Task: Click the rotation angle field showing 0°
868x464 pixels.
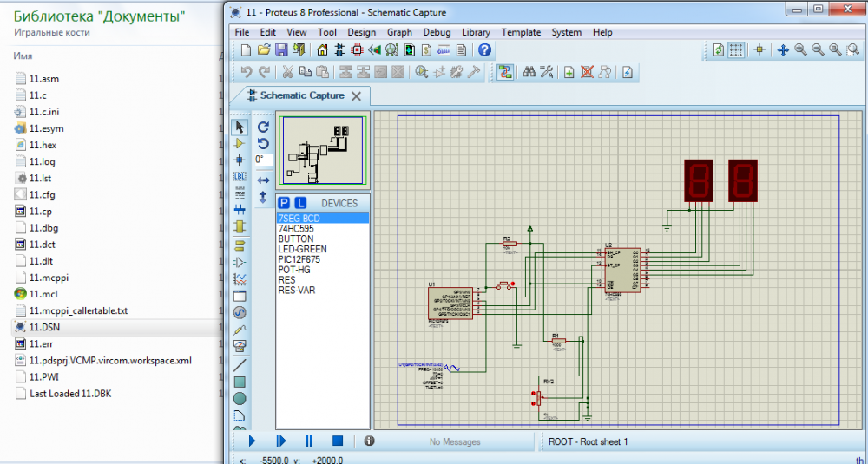Action: tap(264, 160)
